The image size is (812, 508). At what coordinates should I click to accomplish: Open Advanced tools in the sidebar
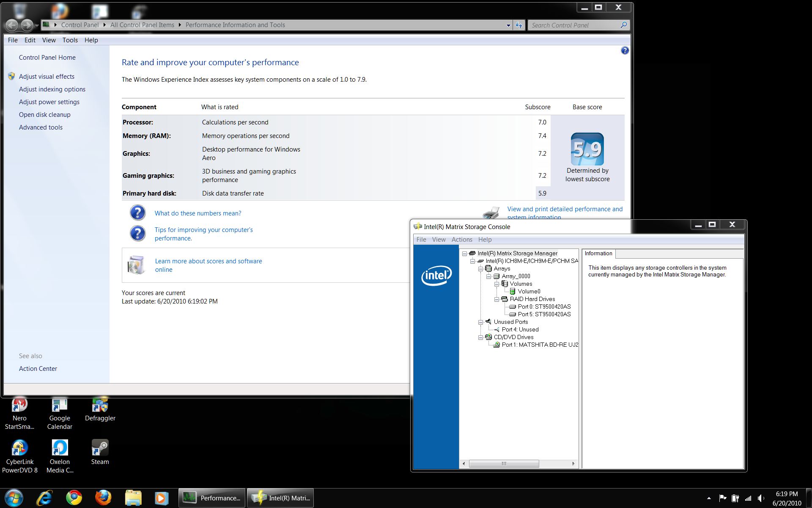tap(41, 127)
